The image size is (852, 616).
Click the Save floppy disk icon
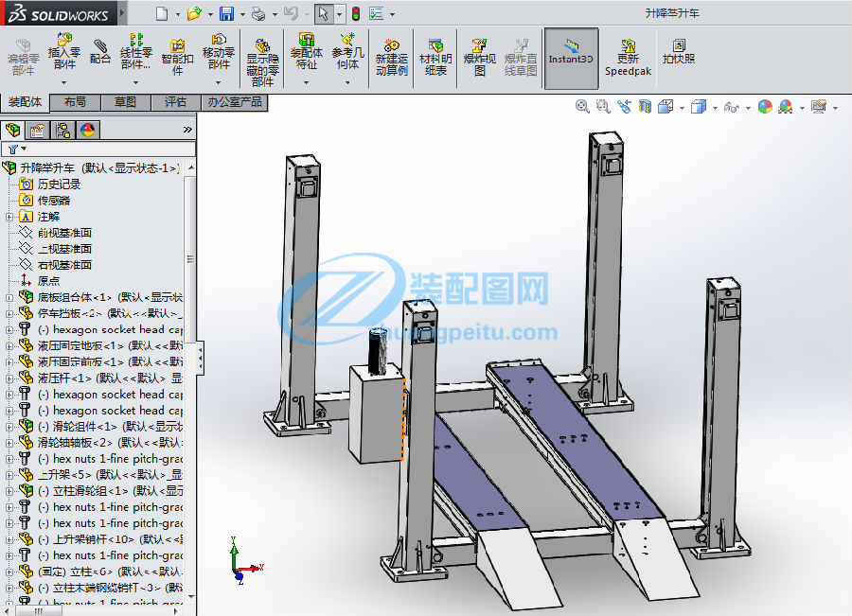click(226, 14)
